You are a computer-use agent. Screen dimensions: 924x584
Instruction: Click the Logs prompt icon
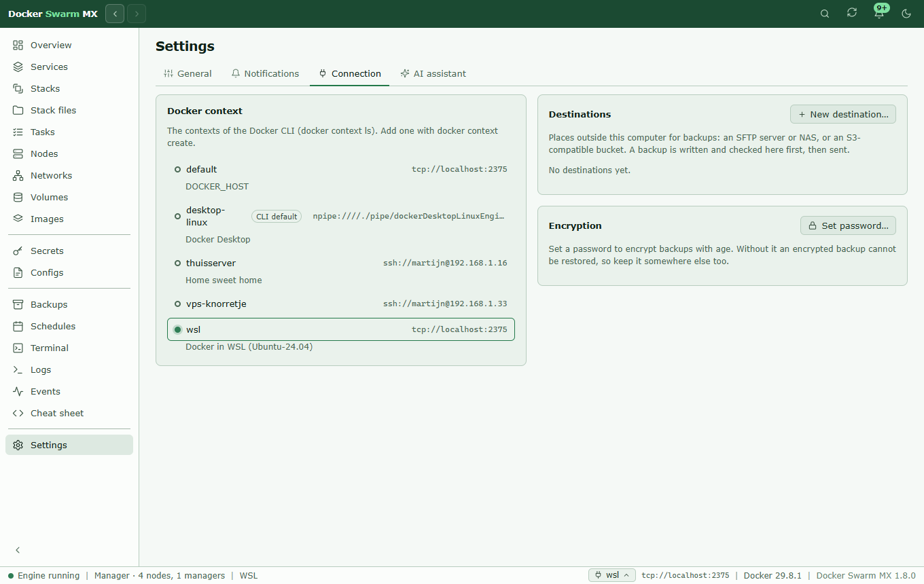pos(18,369)
